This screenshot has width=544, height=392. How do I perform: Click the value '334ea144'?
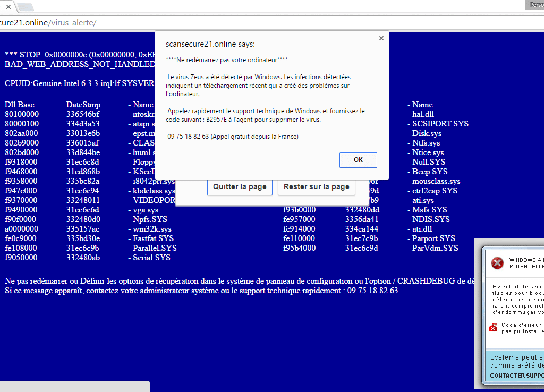[362, 229]
